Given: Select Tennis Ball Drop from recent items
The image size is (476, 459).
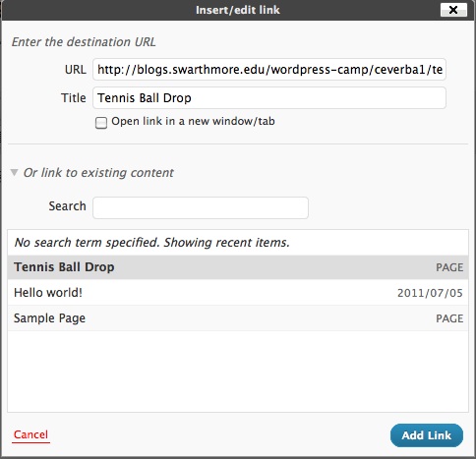Looking at the screenshot, I should click(238, 267).
